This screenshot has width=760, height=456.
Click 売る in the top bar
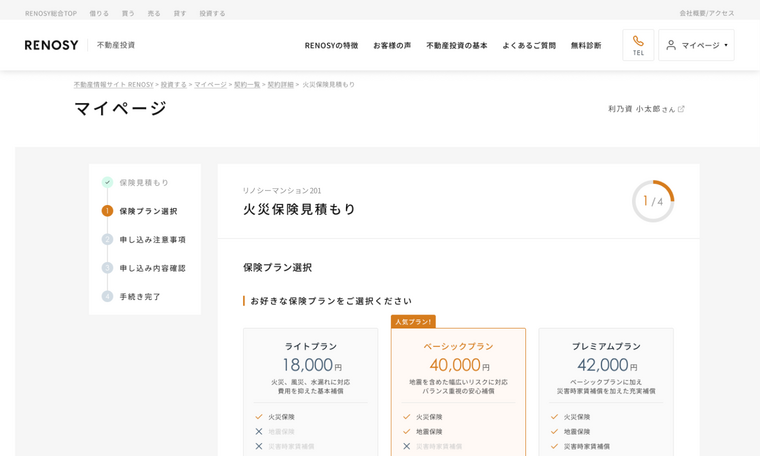pyautogui.click(x=154, y=14)
